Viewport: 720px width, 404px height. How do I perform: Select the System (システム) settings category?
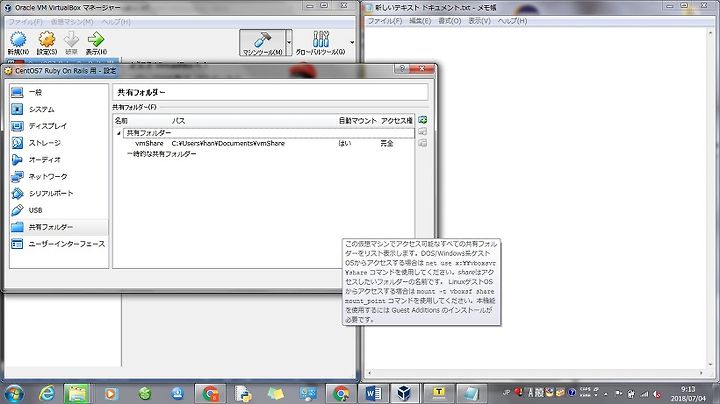pos(59,109)
